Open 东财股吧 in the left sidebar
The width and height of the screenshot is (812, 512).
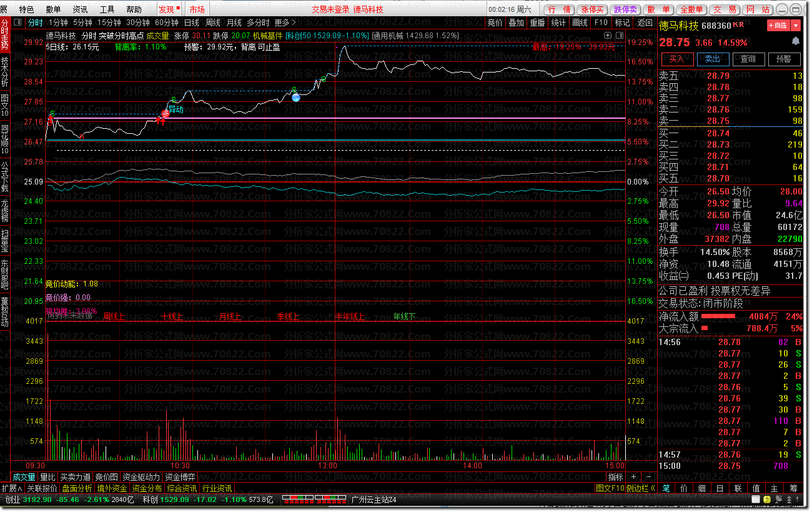tap(5, 274)
